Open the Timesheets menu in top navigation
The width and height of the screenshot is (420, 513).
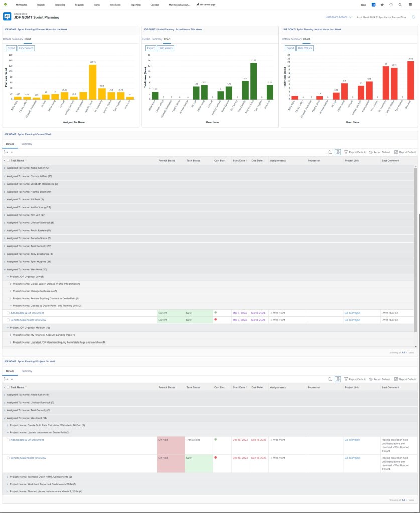(x=115, y=4)
